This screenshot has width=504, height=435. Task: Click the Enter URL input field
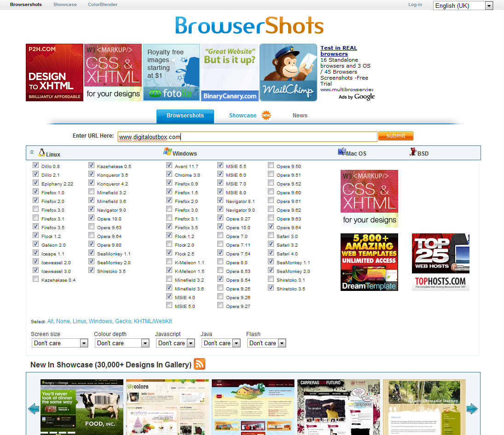point(247,137)
